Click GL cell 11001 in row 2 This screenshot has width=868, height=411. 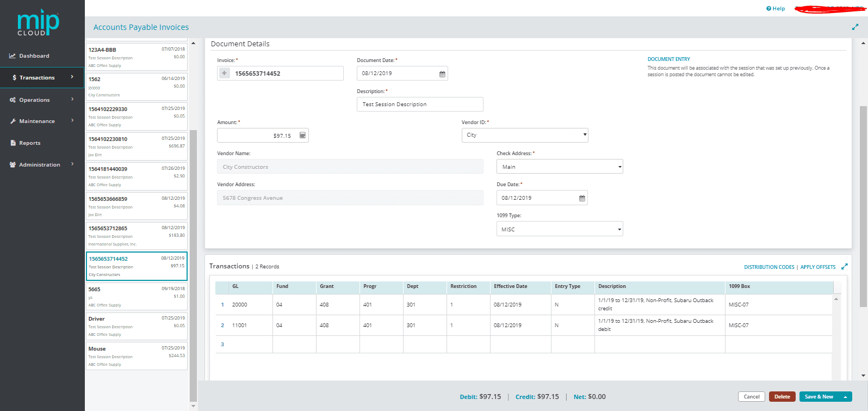click(251, 326)
